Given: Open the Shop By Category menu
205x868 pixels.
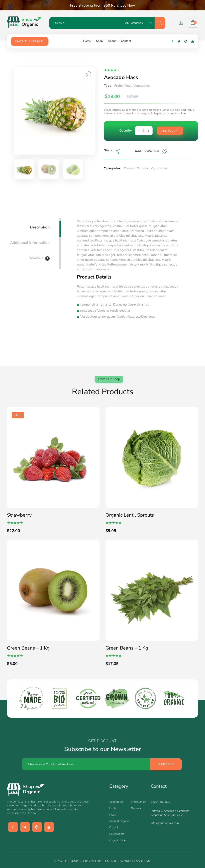Looking at the screenshot, I should point(30,41).
